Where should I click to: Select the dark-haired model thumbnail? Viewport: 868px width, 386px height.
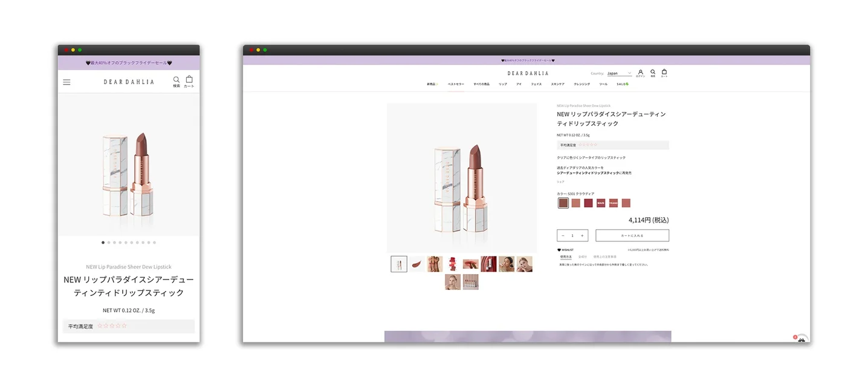coord(507,264)
